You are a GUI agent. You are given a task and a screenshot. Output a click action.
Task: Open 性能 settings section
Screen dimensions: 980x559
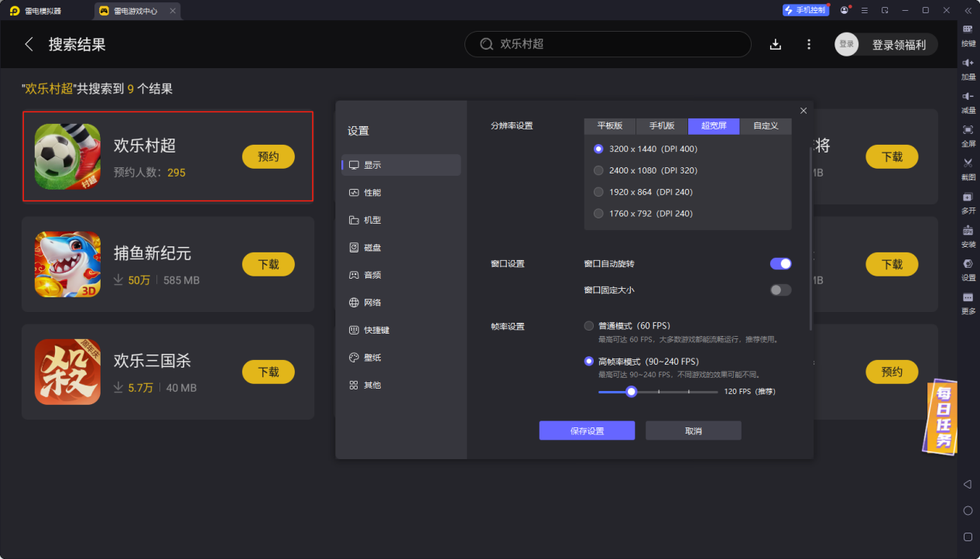(401, 193)
